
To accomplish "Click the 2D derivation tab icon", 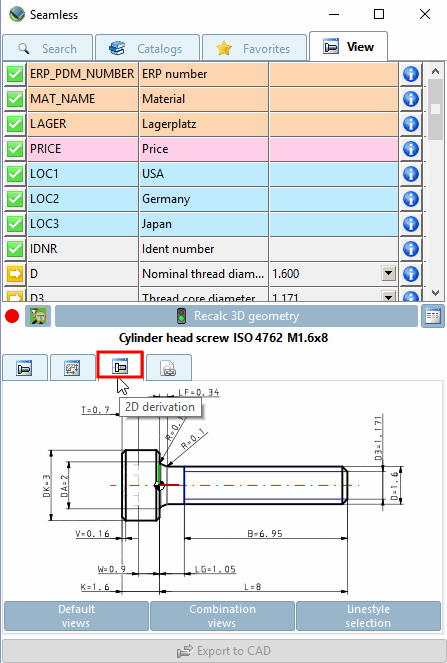I will tap(120, 366).
